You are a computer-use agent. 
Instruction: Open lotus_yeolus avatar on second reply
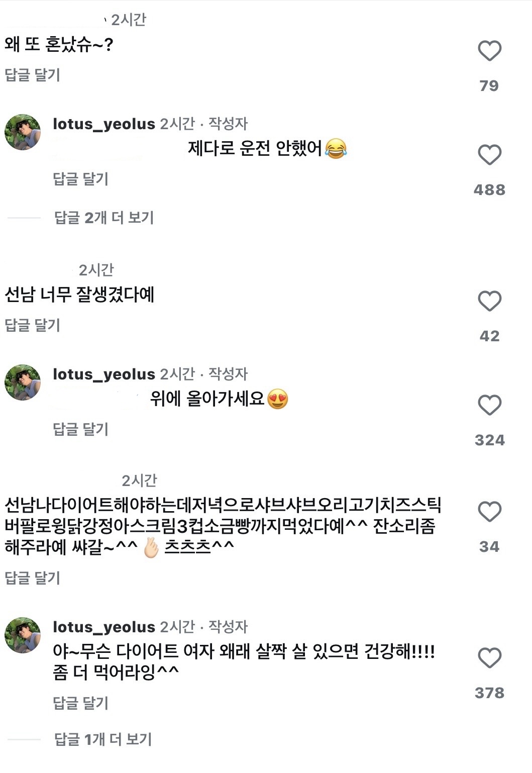point(23,382)
